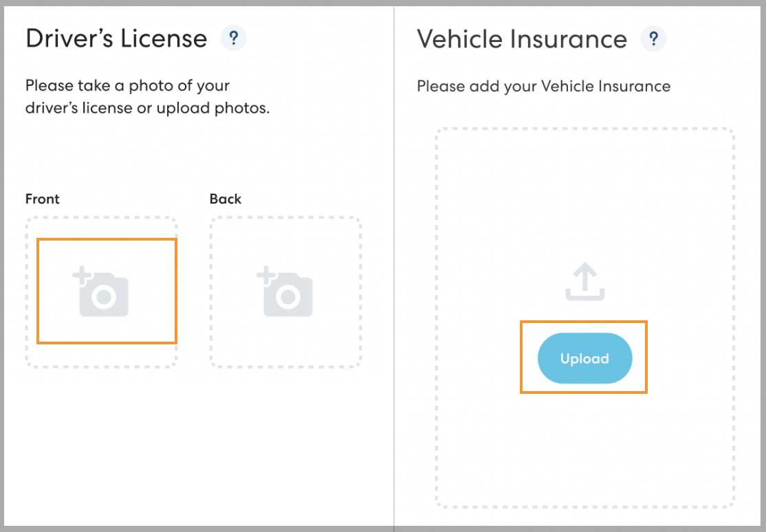The height and width of the screenshot is (532, 766).
Task: Open the Vehicle Insurance help tooltip
Action: tap(653, 38)
